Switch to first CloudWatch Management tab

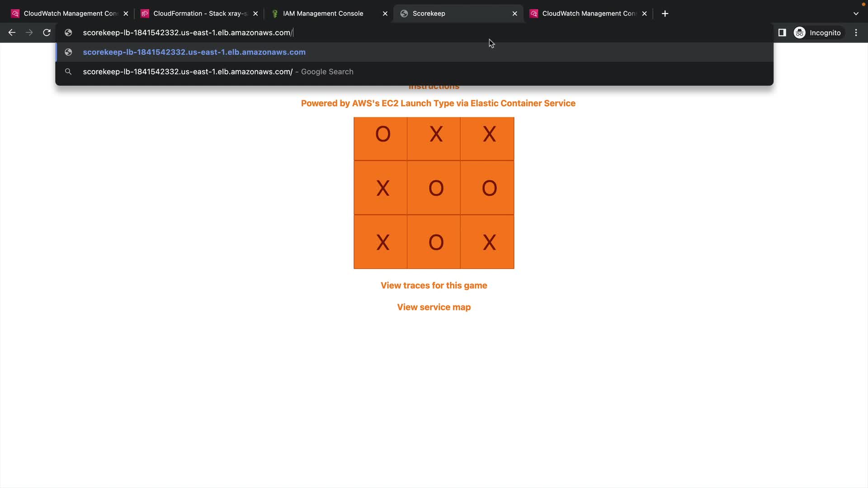click(70, 14)
